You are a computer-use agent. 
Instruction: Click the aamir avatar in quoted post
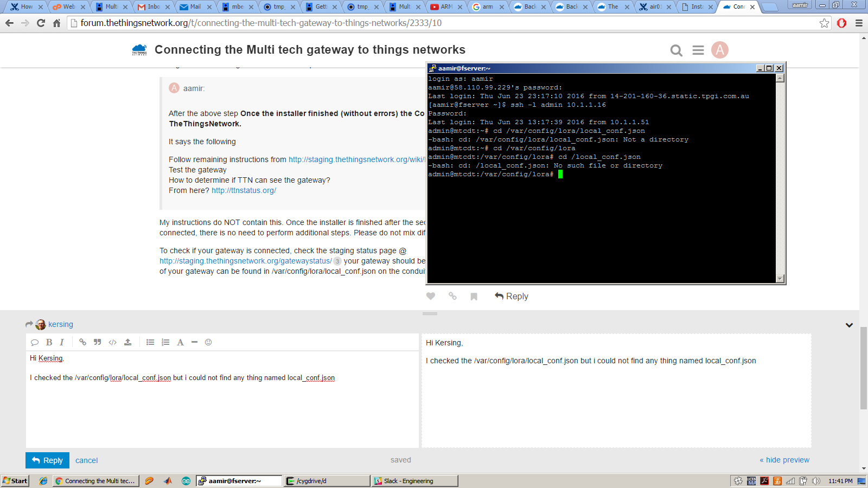[x=174, y=88]
